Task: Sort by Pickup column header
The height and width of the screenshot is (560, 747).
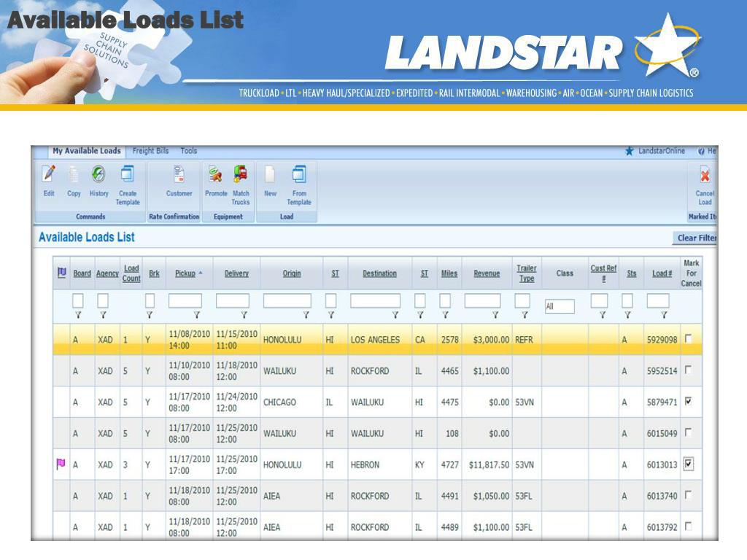Action: 185,273
